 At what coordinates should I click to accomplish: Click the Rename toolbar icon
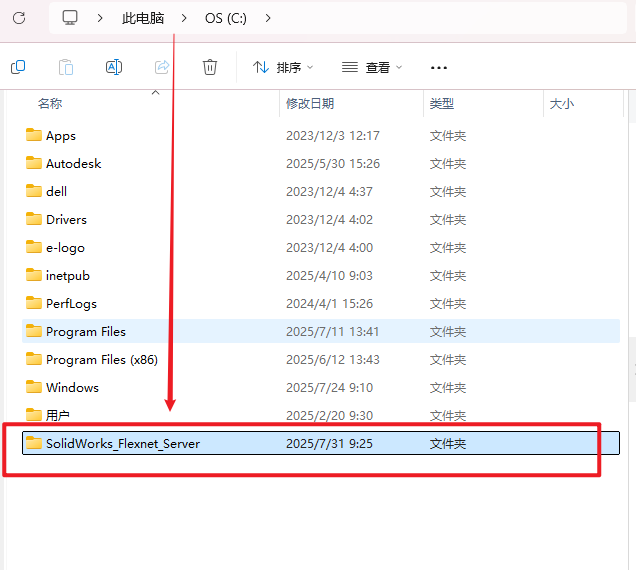coord(114,67)
